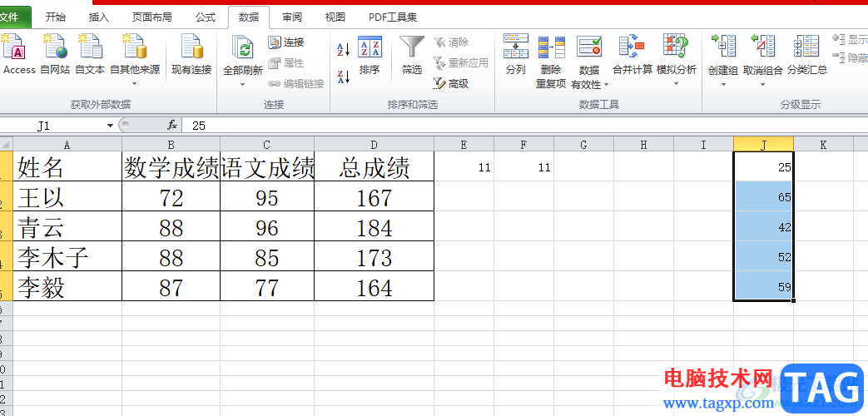
Task: Switch to the 插入 tab
Action: coord(98,17)
